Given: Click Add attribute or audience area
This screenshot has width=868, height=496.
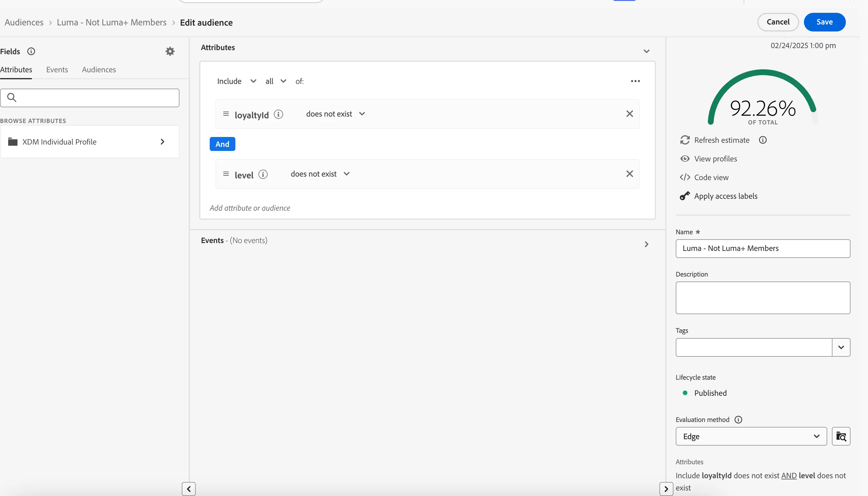Looking at the screenshot, I should point(250,208).
